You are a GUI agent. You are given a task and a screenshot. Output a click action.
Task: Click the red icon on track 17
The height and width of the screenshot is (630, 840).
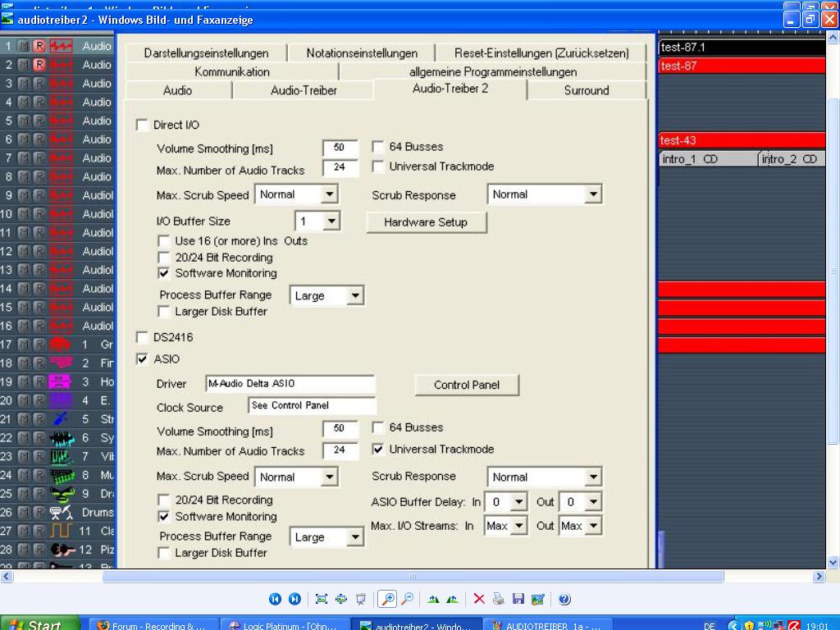tap(61, 345)
